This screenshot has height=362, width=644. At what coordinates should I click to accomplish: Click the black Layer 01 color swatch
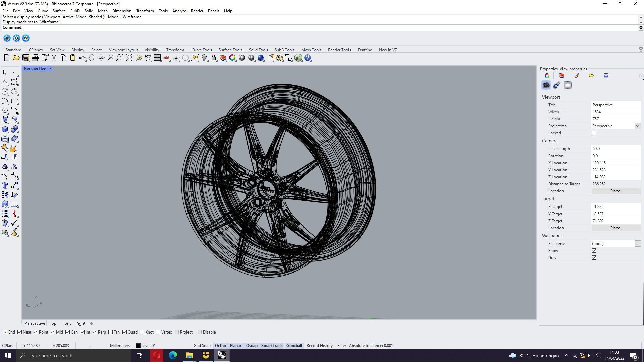coord(138,346)
